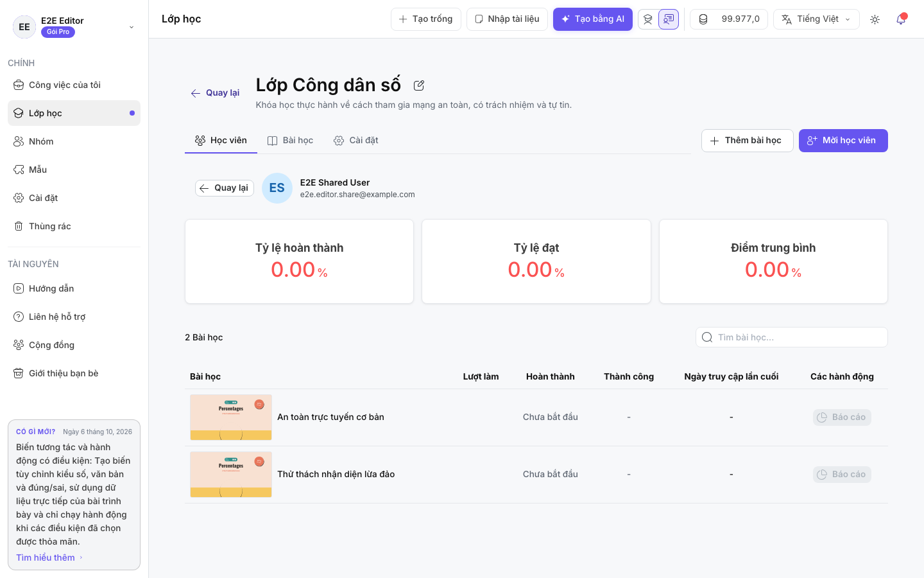Click the Lượt làm column header

pos(481,376)
